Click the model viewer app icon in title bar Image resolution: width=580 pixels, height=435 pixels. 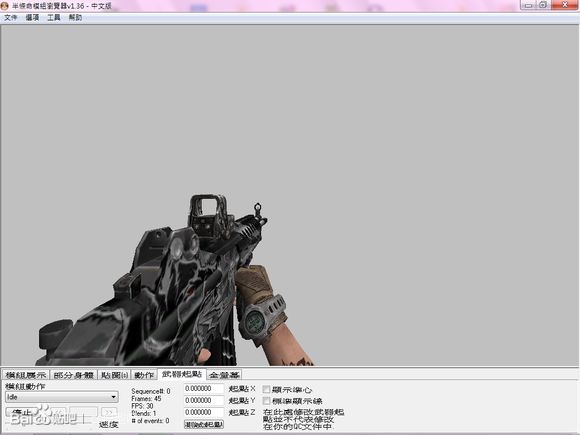click(x=5, y=6)
